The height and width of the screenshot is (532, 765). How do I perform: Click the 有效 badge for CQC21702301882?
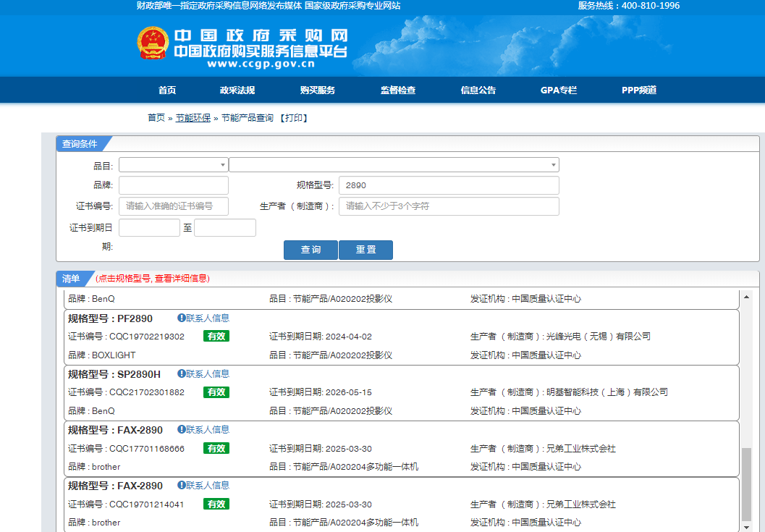(x=216, y=392)
